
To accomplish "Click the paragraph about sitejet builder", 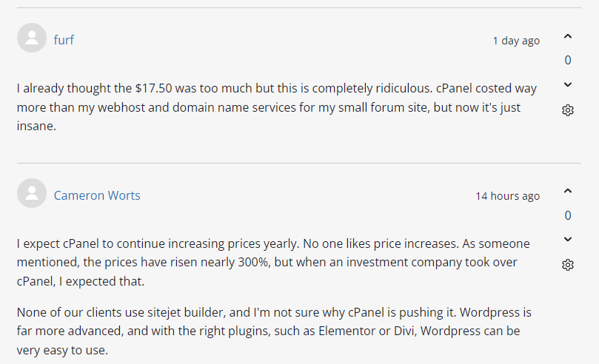I will coord(274,331).
